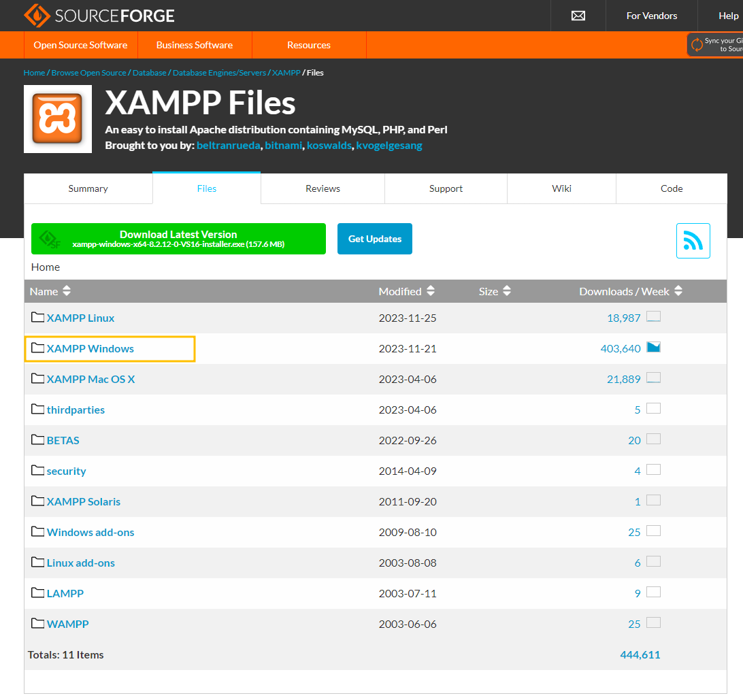Viewport: 743px width, 700px height.
Task: Open beltranrueda's profile link
Action: [228, 145]
